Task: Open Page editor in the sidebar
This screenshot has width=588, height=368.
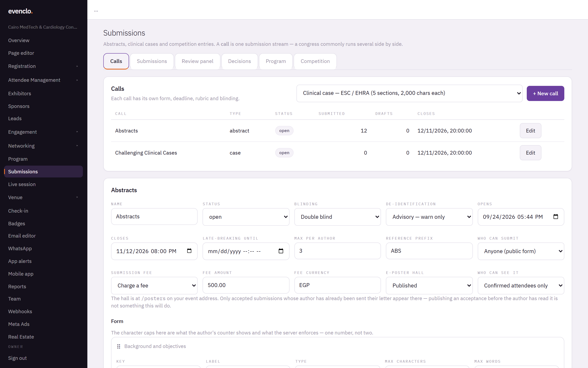Action: [43, 53]
